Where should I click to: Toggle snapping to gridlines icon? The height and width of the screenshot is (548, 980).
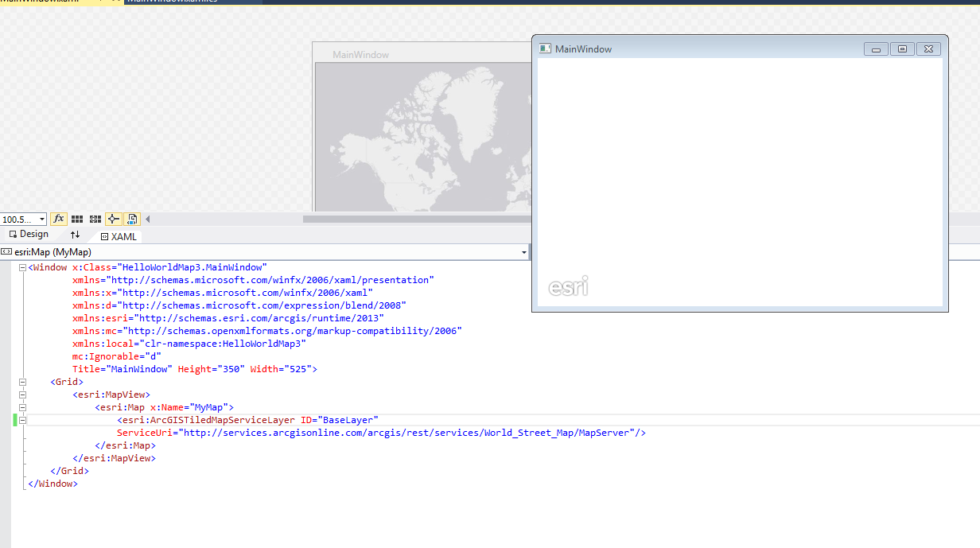point(95,219)
